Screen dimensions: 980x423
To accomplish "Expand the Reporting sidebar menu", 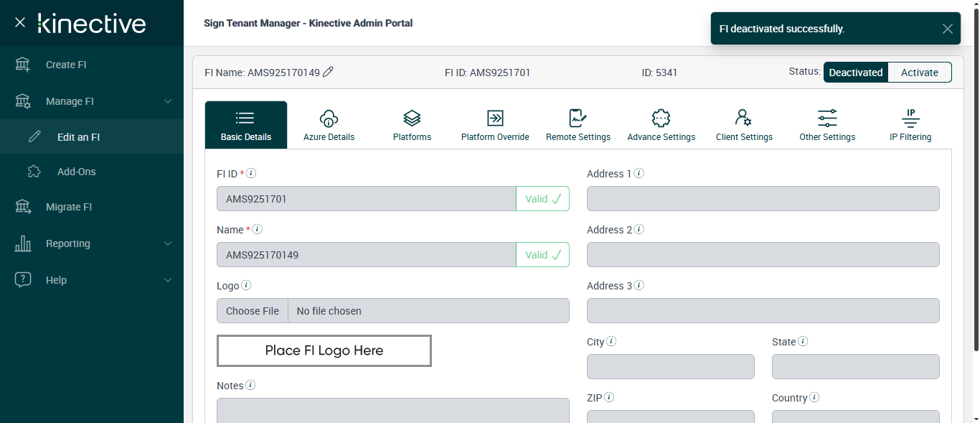I will pos(167,243).
